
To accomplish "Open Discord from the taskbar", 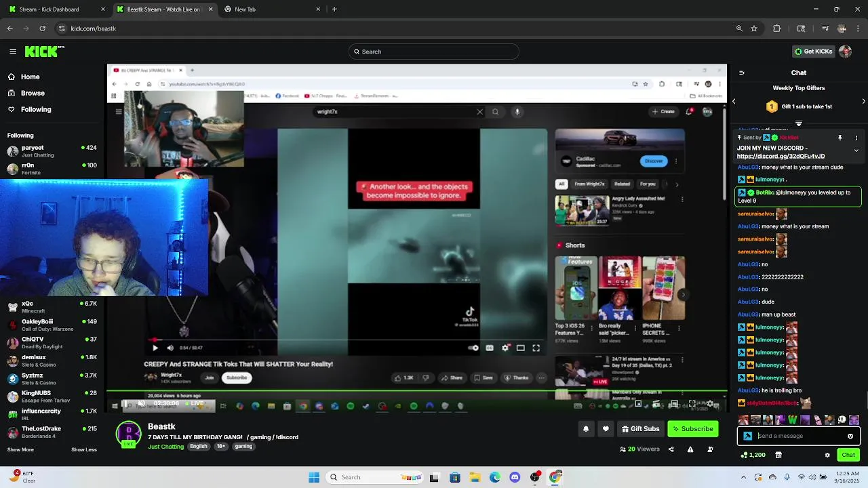I will point(515,477).
